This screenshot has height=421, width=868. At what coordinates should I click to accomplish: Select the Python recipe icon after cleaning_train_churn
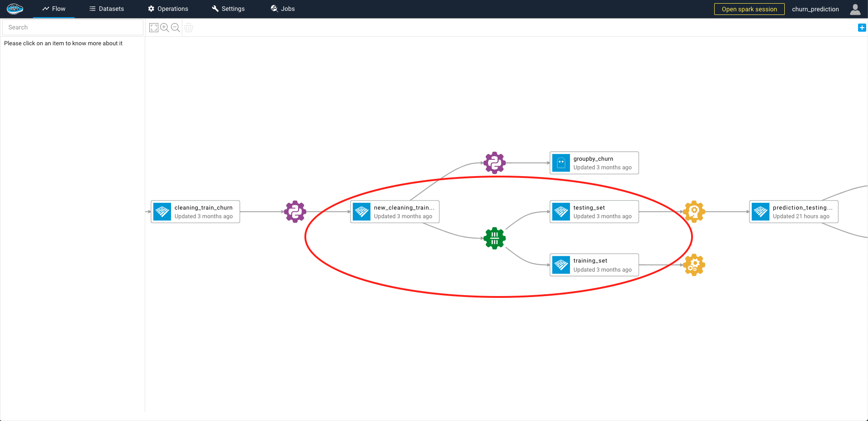tap(295, 211)
